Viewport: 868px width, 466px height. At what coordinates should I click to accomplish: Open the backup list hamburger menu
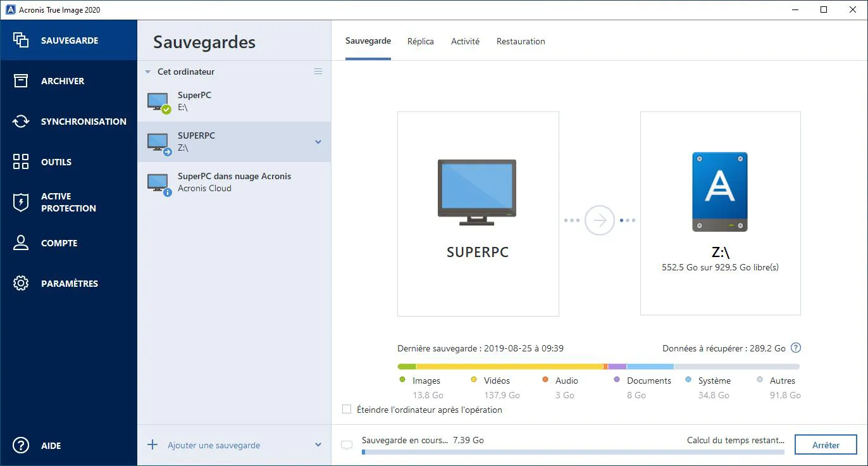click(x=318, y=72)
